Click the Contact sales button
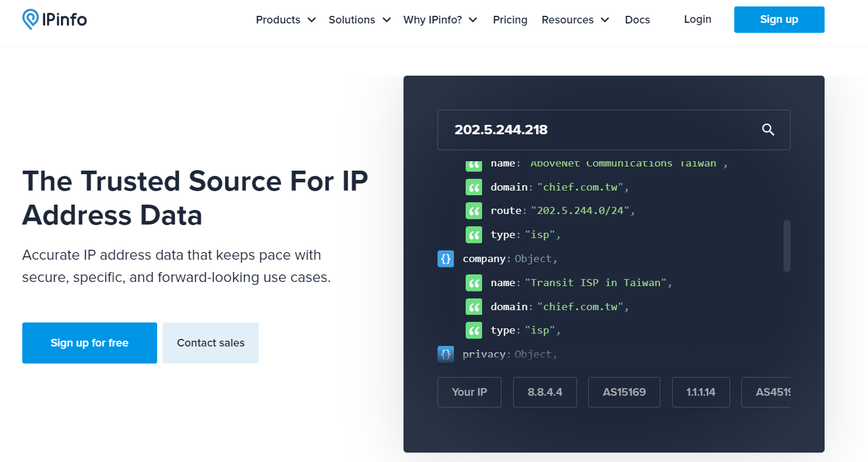868x462 pixels. tap(210, 342)
